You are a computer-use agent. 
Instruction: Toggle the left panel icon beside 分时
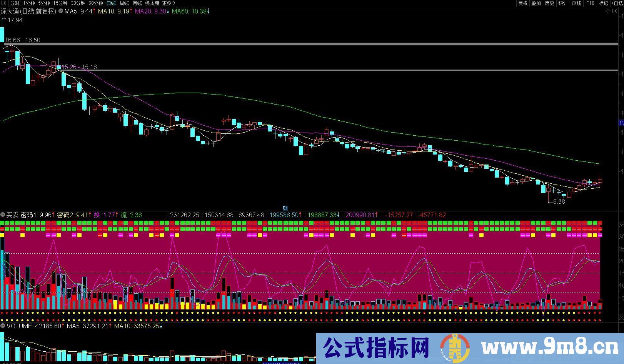4,3
